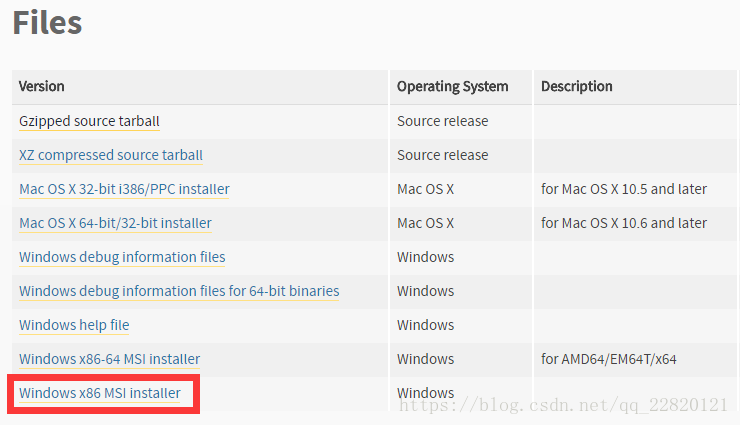Open the Gzipped source tarball link
The image size is (740, 425).
89,121
